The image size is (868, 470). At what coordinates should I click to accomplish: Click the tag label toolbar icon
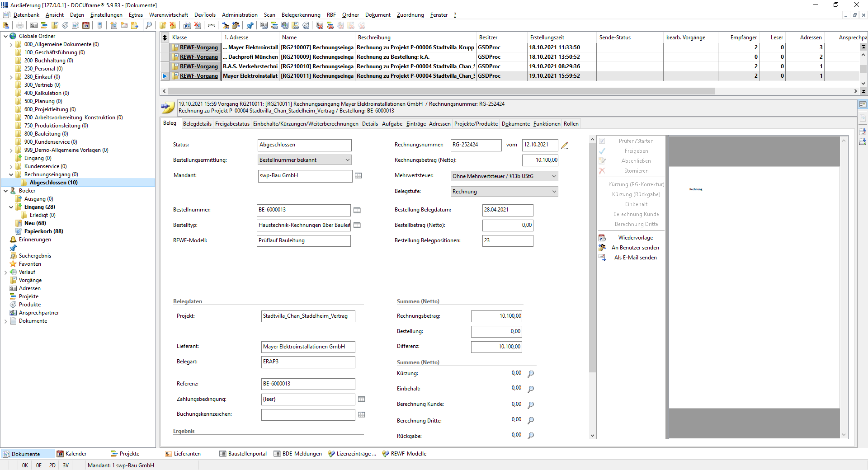click(x=66, y=25)
